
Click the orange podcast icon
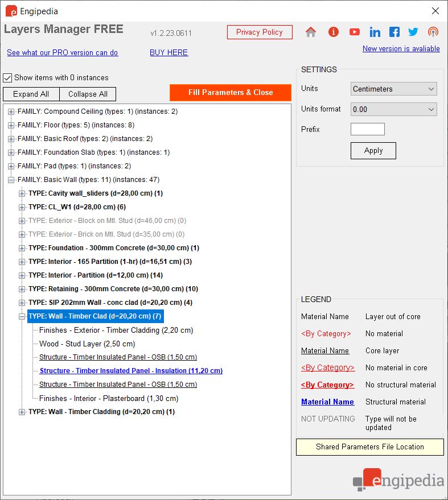433,32
